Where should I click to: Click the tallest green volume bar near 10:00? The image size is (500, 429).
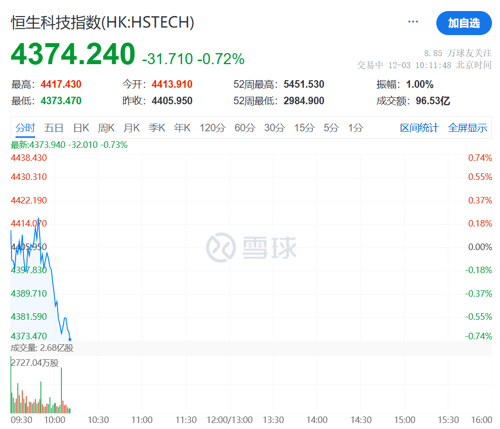point(61,390)
